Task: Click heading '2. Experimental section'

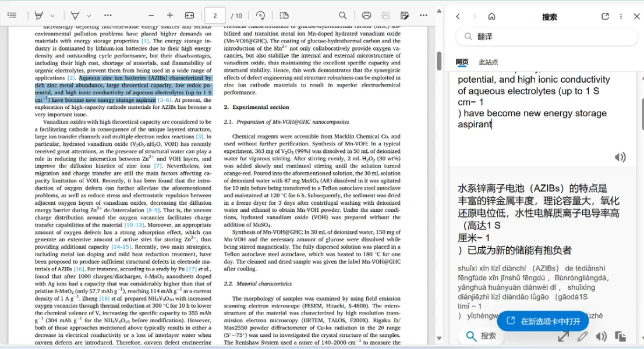Action: pyautogui.click(x=257, y=107)
